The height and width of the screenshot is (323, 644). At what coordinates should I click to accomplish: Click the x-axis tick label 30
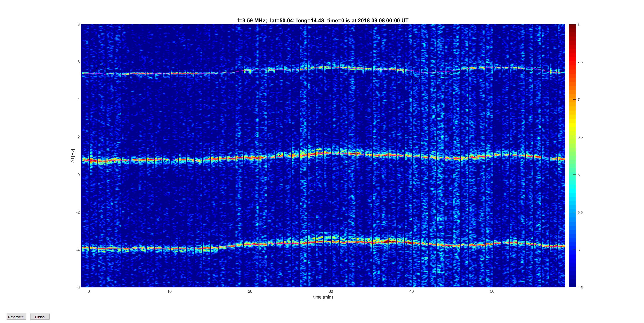pyautogui.click(x=331, y=291)
